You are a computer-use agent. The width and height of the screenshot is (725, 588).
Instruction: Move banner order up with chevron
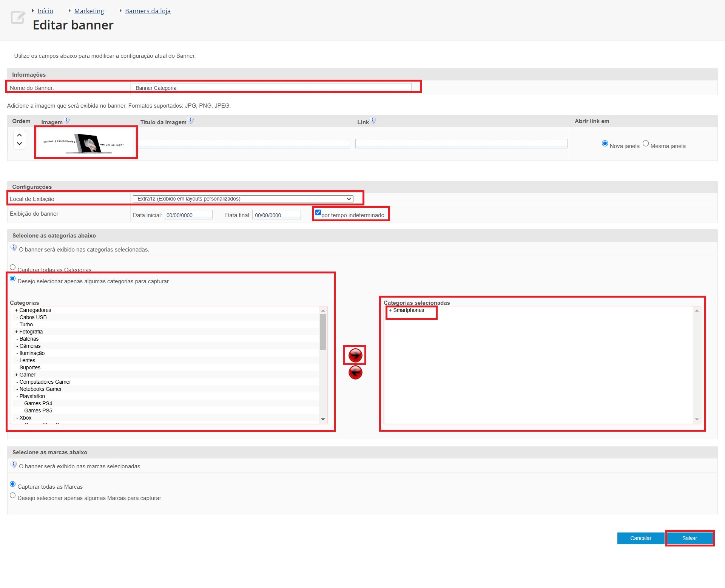coord(20,135)
